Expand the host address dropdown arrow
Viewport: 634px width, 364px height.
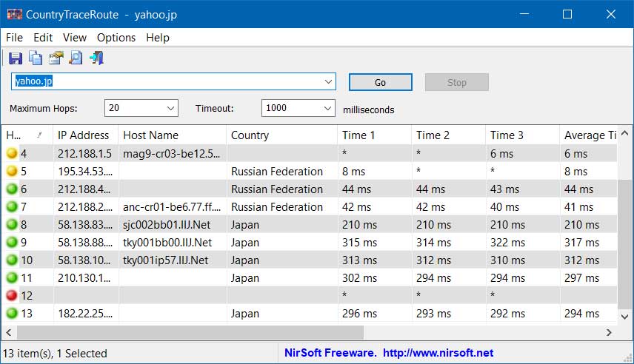click(328, 81)
